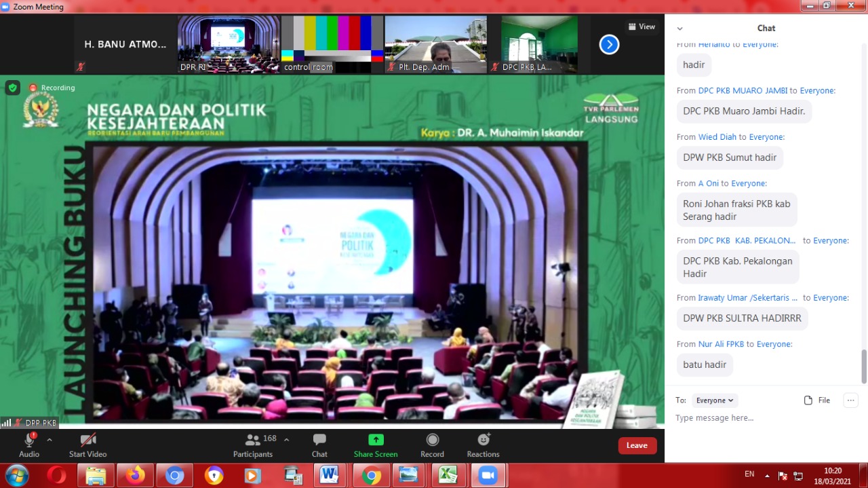Show hidden tray icons arrow
The width and height of the screenshot is (868, 488).
pos(767,475)
